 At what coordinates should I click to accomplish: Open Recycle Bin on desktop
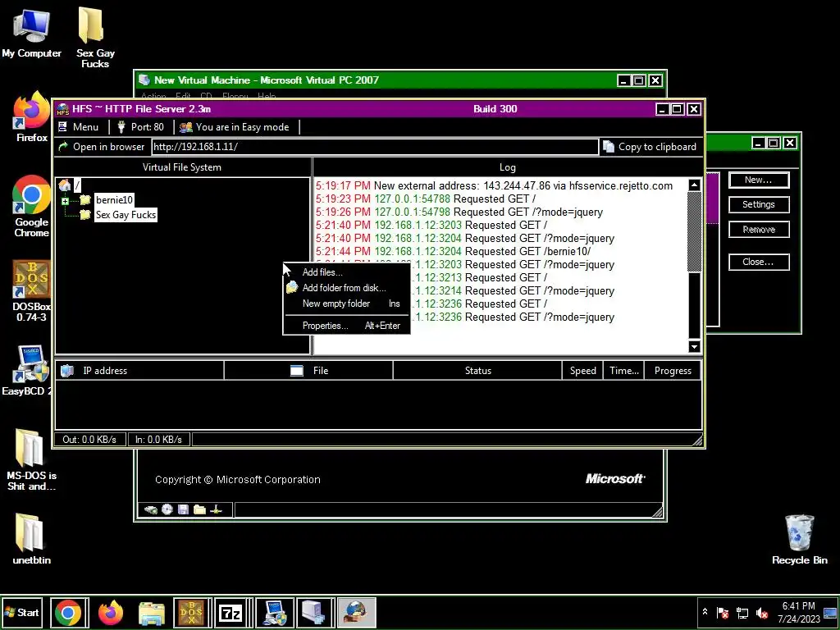pos(799,539)
